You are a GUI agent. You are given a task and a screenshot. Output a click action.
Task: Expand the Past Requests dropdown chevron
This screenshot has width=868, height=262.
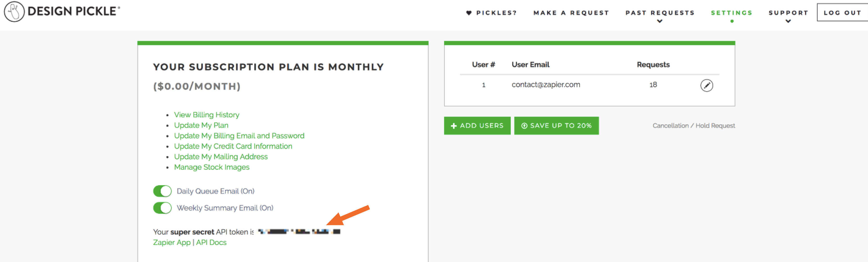pyautogui.click(x=659, y=21)
